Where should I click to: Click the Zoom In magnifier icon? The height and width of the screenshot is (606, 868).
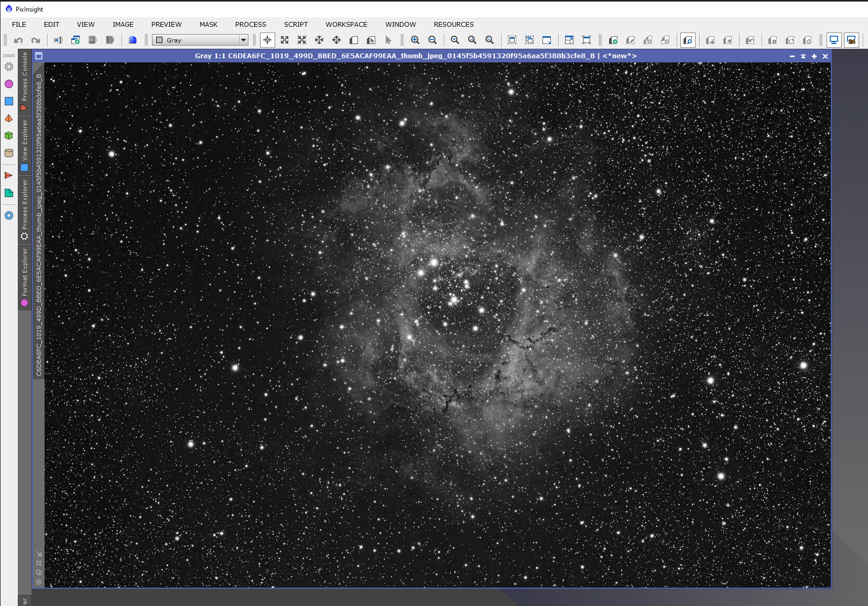pyautogui.click(x=415, y=40)
